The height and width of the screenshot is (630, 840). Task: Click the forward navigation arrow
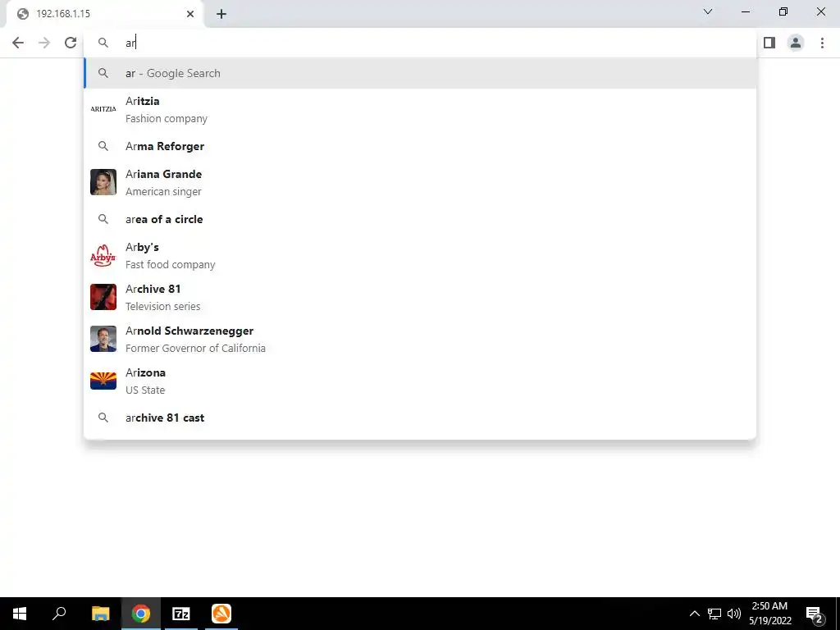pyautogui.click(x=44, y=43)
